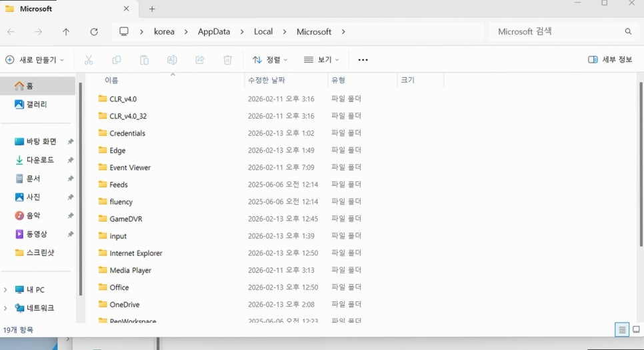Click AppData in the address bar
Screen dimensions: 644x350
coord(214,31)
